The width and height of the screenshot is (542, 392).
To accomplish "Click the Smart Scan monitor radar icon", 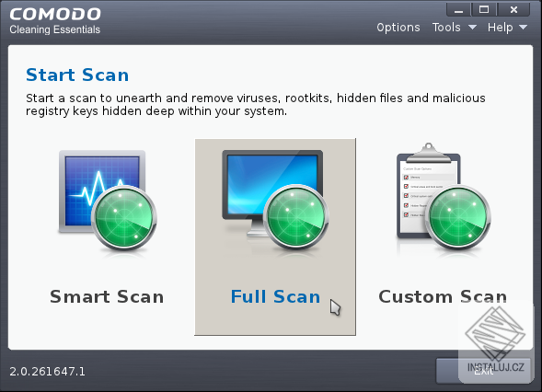I will click(x=108, y=201).
